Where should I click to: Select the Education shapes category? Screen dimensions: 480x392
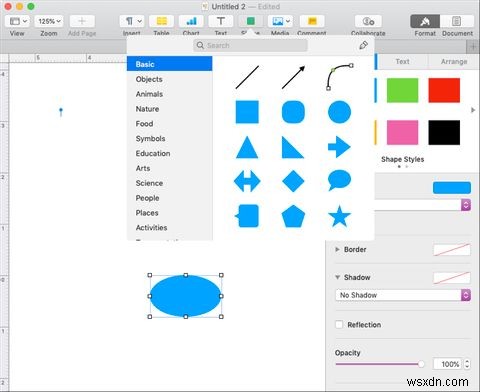(x=169, y=153)
